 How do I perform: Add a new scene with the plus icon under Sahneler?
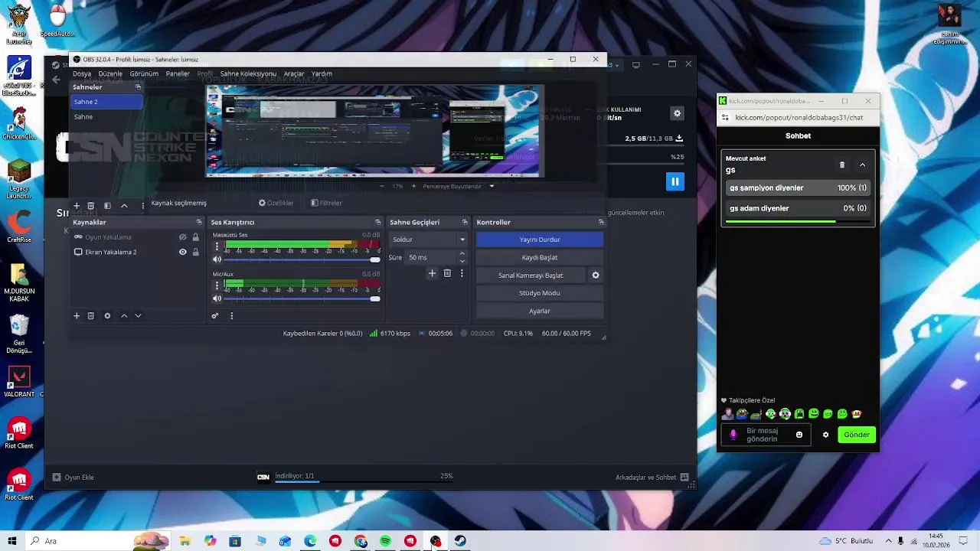[x=77, y=206]
